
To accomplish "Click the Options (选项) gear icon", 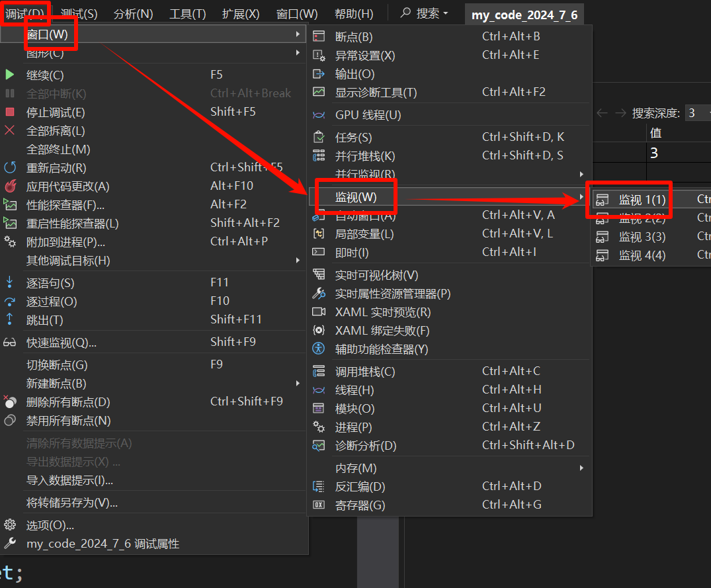I will click(10, 525).
